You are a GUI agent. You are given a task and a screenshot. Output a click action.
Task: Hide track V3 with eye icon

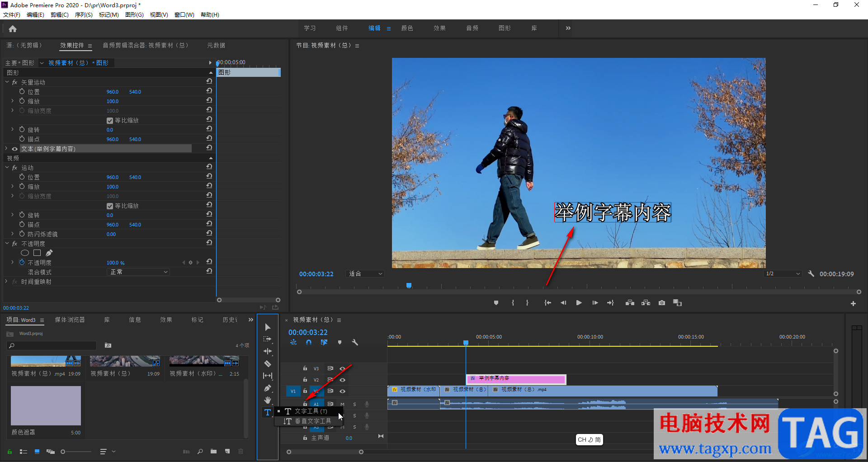pyautogui.click(x=342, y=368)
